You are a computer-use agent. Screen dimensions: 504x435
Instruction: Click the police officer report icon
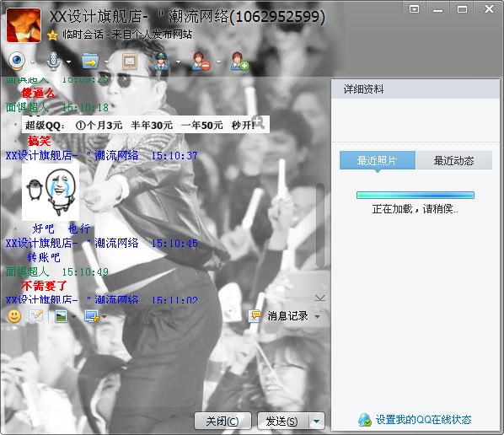[161, 61]
